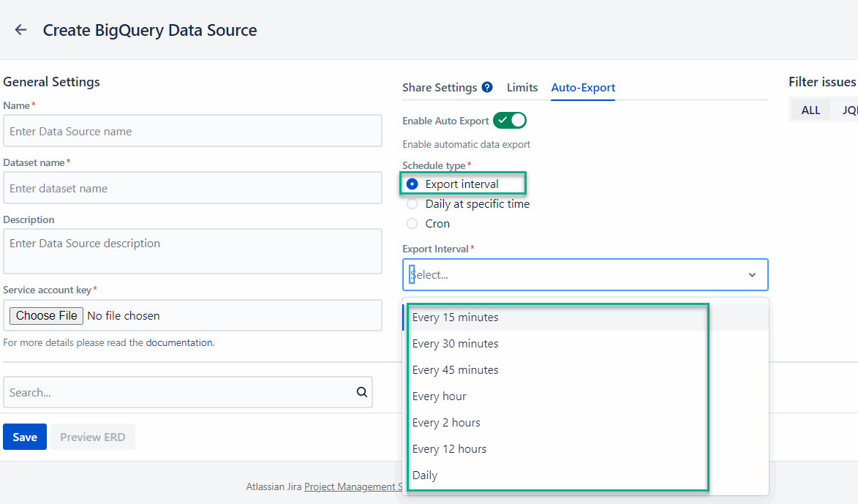Switch to the Auto-Export tab
The height and width of the screenshot is (504, 858).
pyautogui.click(x=583, y=88)
